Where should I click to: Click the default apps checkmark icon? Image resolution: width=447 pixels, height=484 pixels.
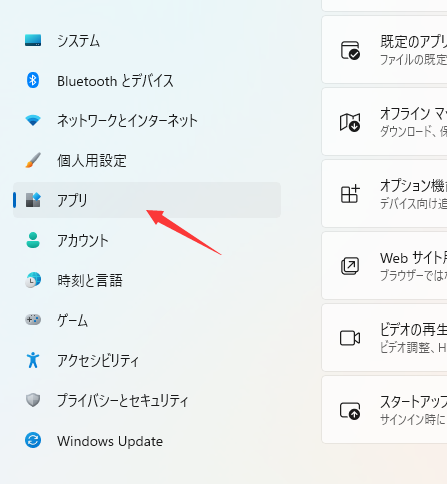click(x=350, y=50)
